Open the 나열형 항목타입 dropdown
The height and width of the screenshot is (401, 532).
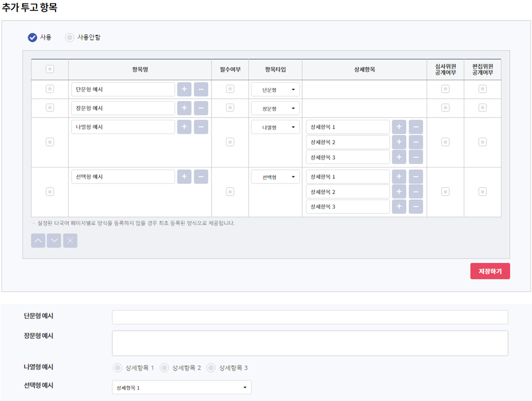click(275, 128)
